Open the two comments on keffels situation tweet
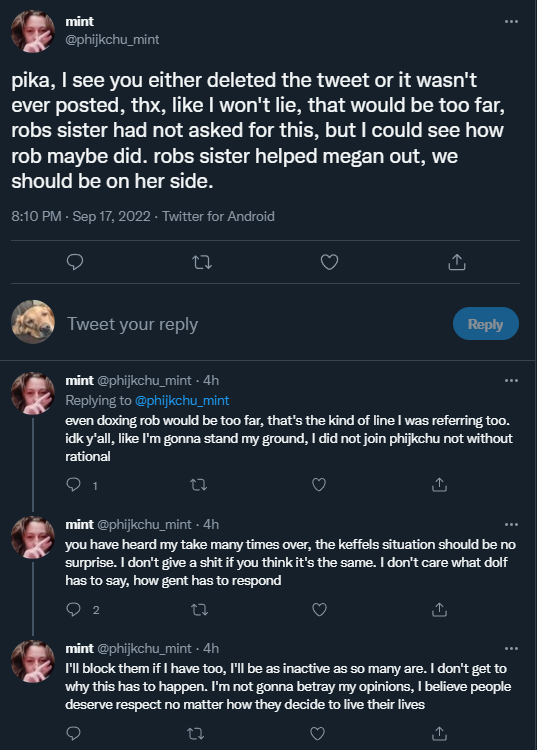This screenshot has height=750, width=537. click(82, 609)
